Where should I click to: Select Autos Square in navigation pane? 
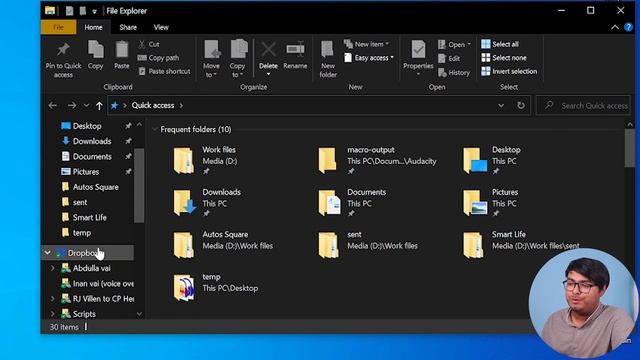(x=95, y=187)
